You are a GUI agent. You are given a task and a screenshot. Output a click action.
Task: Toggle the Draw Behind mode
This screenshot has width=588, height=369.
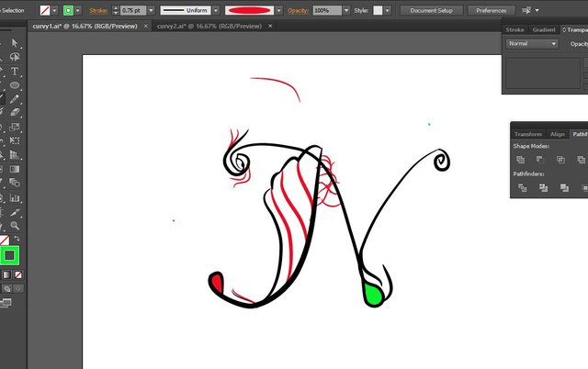point(7,288)
